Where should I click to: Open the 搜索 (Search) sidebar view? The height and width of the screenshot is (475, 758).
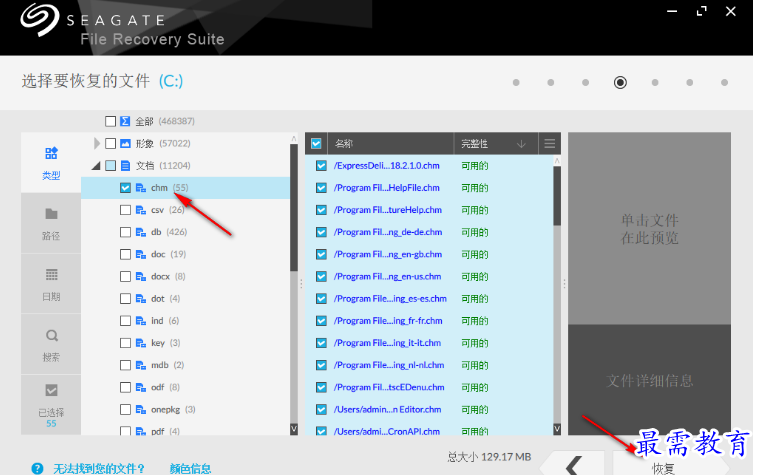point(51,344)
